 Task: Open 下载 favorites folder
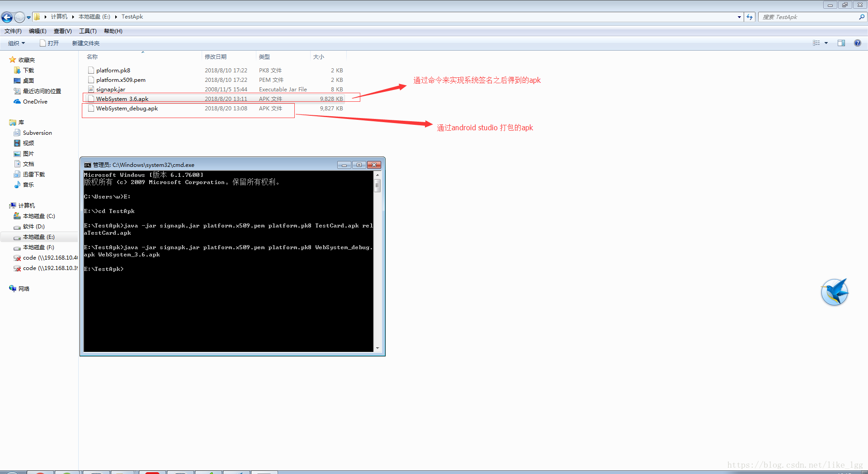click(28, 71)
